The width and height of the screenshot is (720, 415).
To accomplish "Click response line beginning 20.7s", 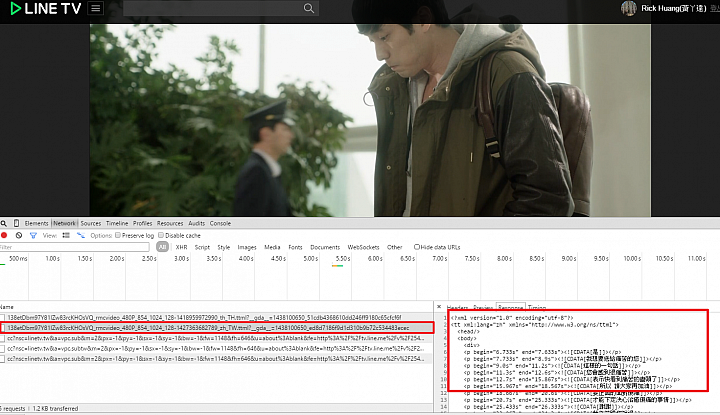I will click(577, 400).
